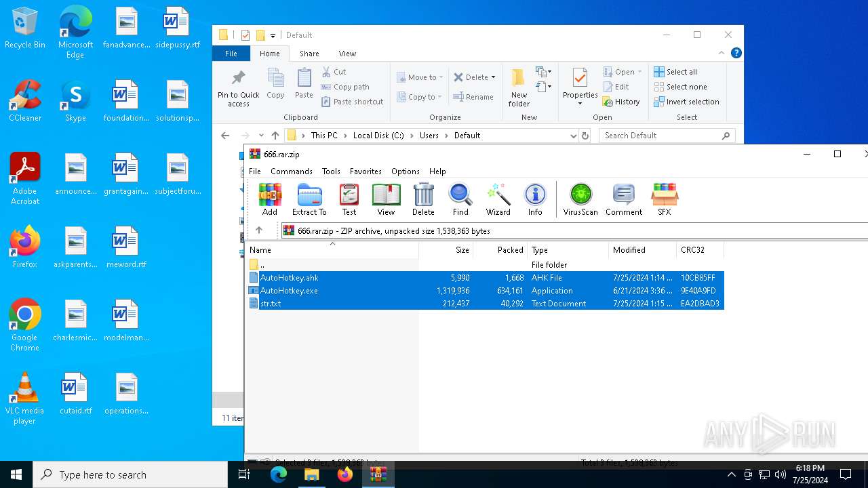Click New folder in Explorer ribbon
Screen dimensions: 868x488
[x=519, y=87]
